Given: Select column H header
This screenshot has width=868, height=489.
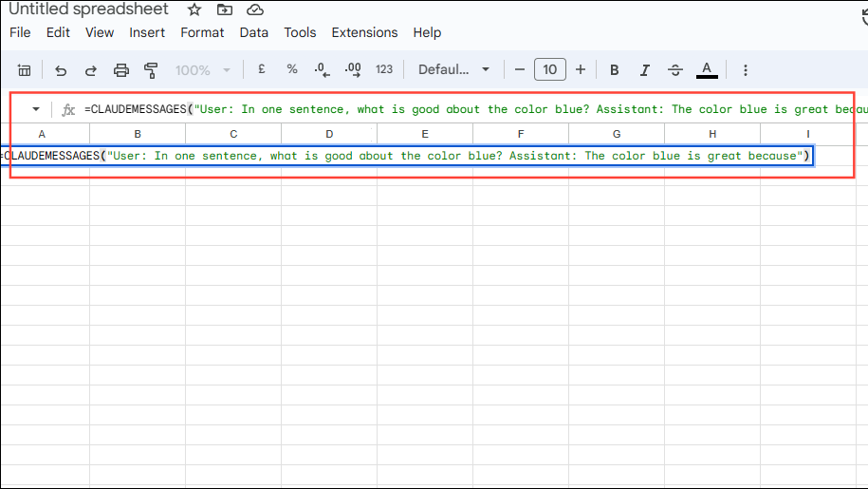Looking at the screenshot, I should point(711,134).
